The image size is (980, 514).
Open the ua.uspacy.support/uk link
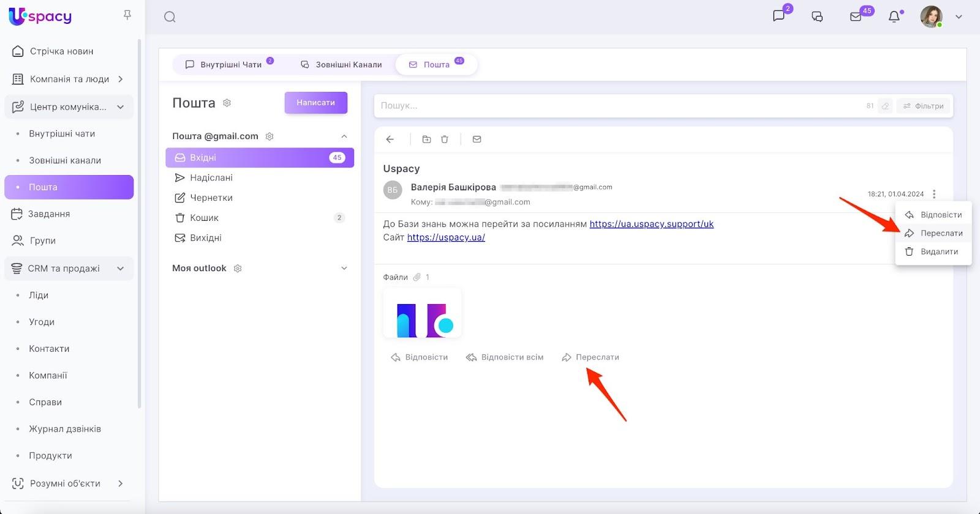652,224
